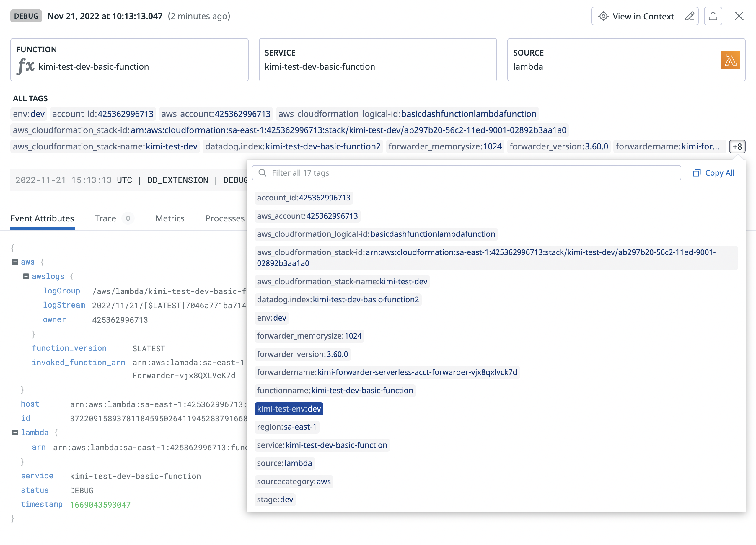The width and height of the screenshot is (756, 545).
Task: Click the share export icon
Action: [713, 16]
